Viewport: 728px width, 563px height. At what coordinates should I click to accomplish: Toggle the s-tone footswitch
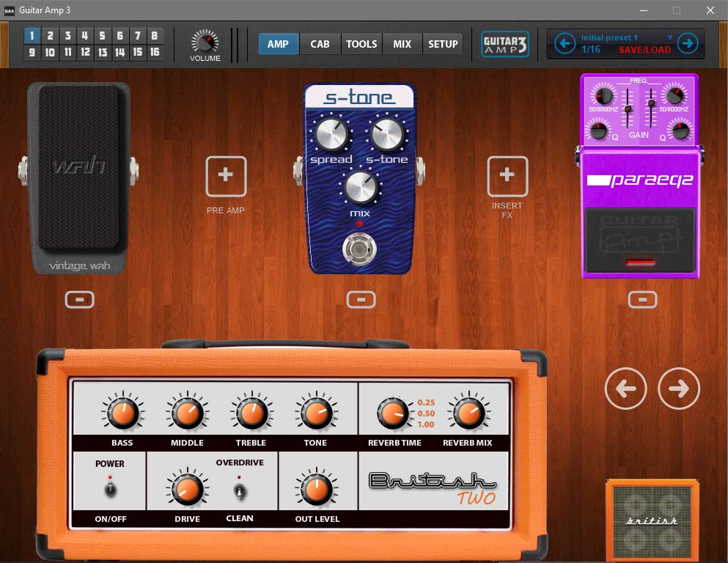(359, 249)
